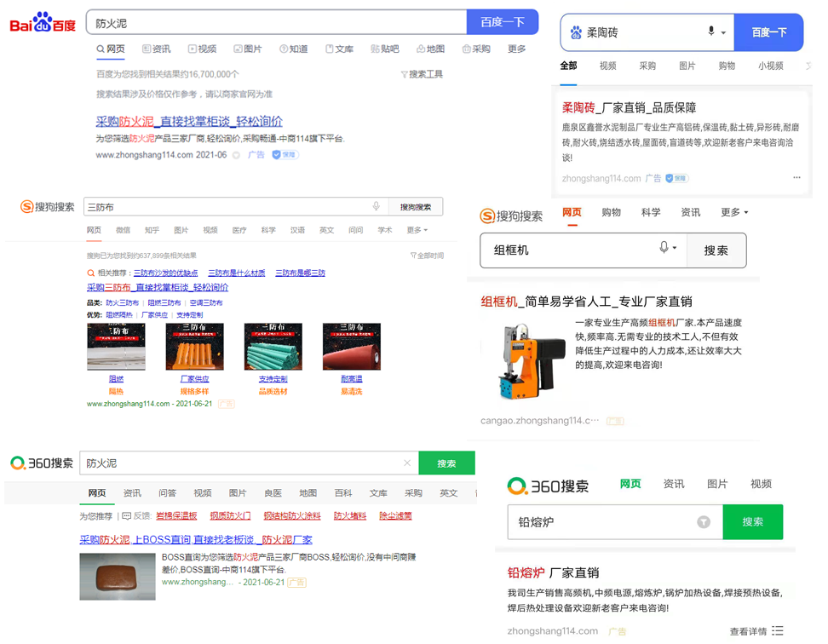Select 全部 tab in mobile Baidu results
828x644 pixels.
[568, 66]
